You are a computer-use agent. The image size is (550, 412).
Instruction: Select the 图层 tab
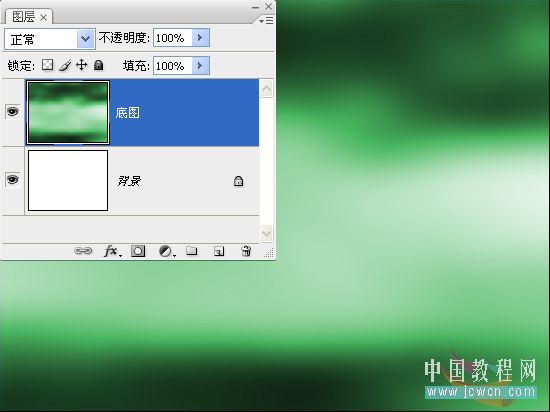29,17
